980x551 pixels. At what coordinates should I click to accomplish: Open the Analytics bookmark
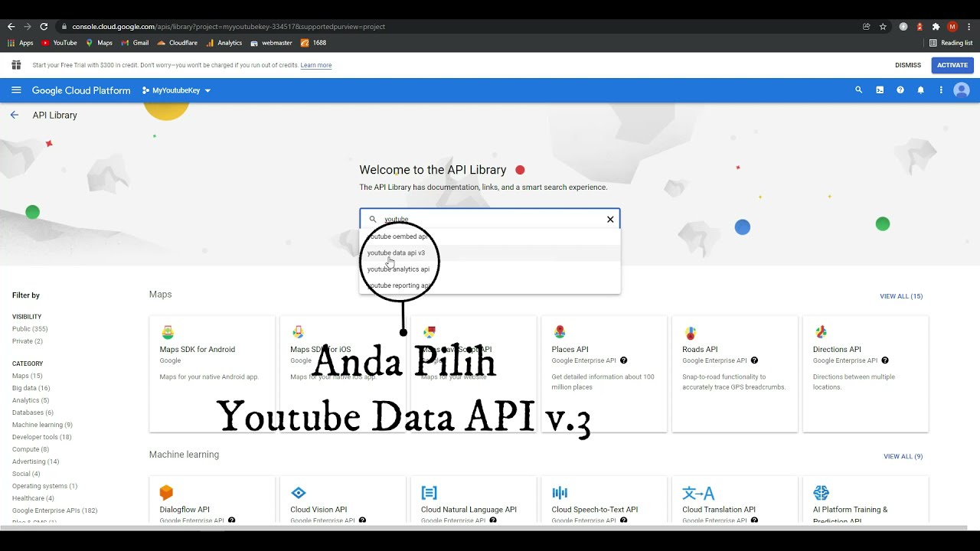(224, 43)
